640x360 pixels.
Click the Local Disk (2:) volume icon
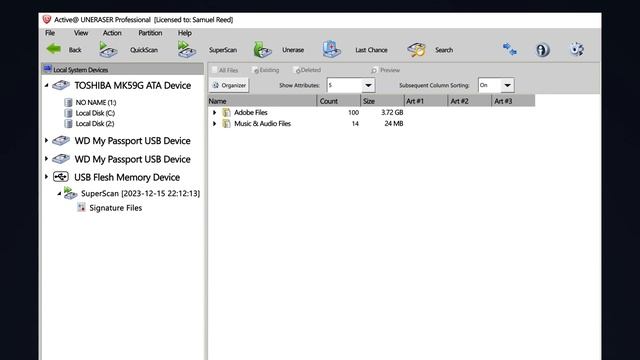(68, 124)
